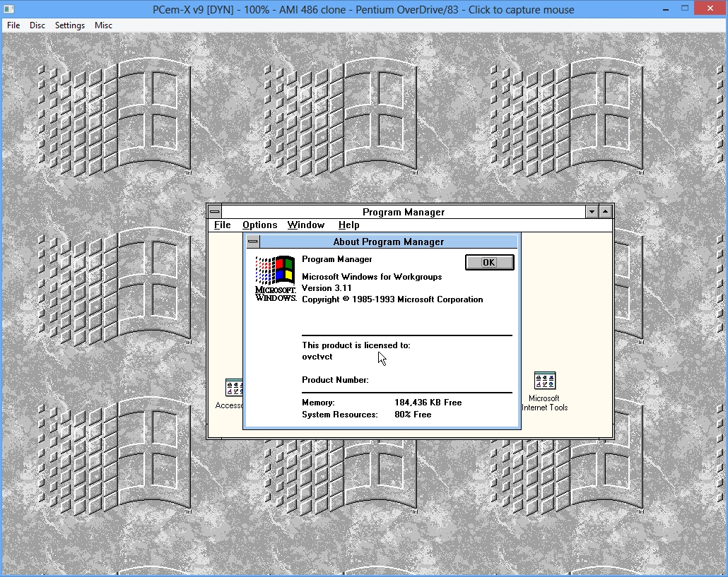Image resolution: width=728 pixels, height=577 pixels.
Task: Click the '184,436 KB Free' memory value
Action: (x=428, y=403)
